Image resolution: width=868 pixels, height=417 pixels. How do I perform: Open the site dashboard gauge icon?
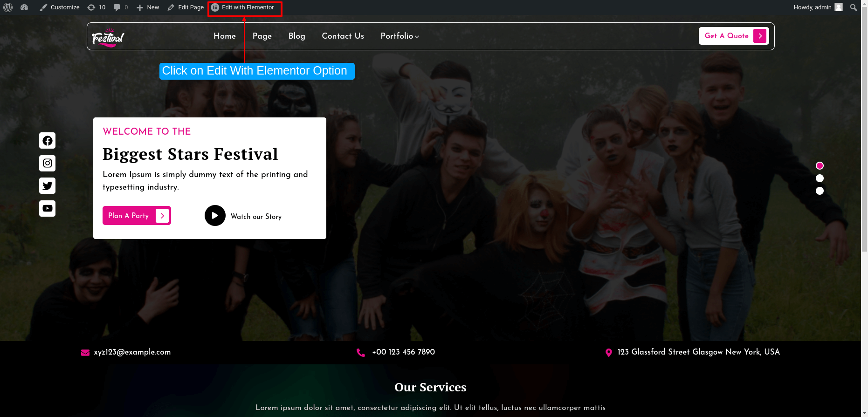pos(24,7)
